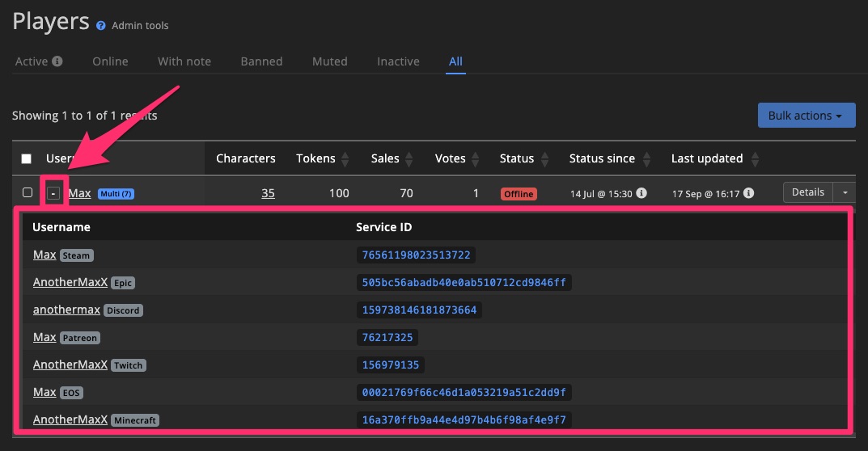Sort by Sales column arrows
Viewport: 868px width, 451px height.
click(409, 159)
